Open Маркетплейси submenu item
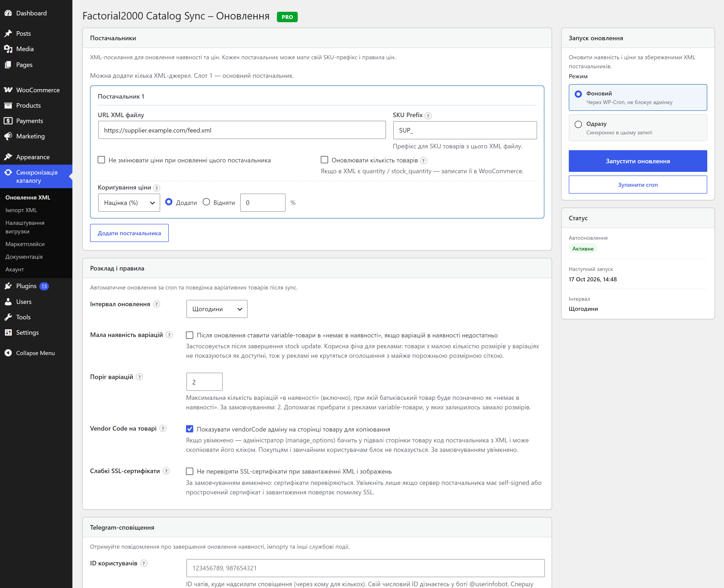The width and height of the screenshot is (724, 588). click(x=25, y=244)
